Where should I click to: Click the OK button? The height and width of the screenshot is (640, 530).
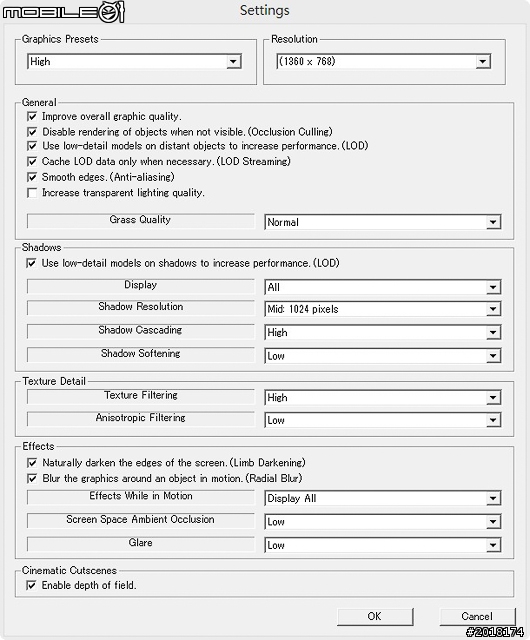375,616
